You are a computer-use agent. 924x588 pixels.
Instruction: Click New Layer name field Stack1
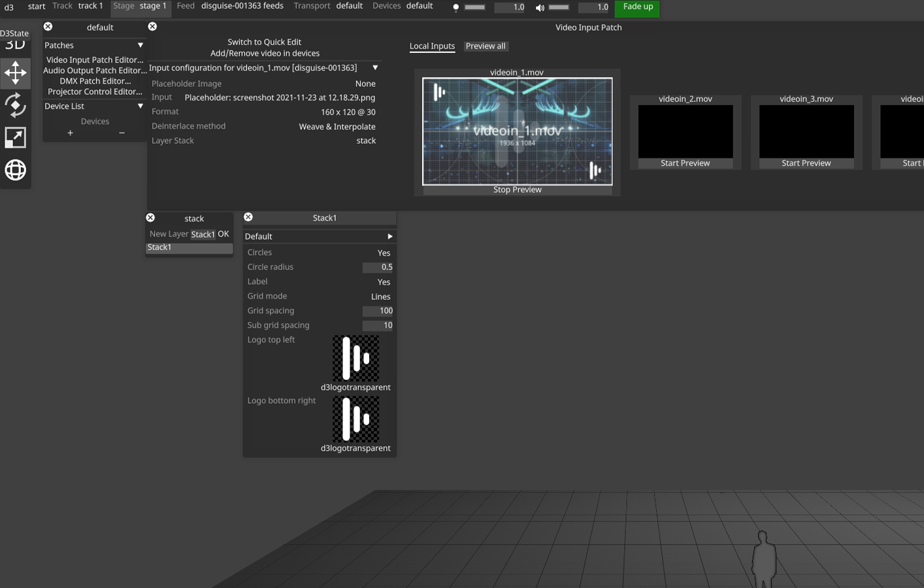(203, 235)
